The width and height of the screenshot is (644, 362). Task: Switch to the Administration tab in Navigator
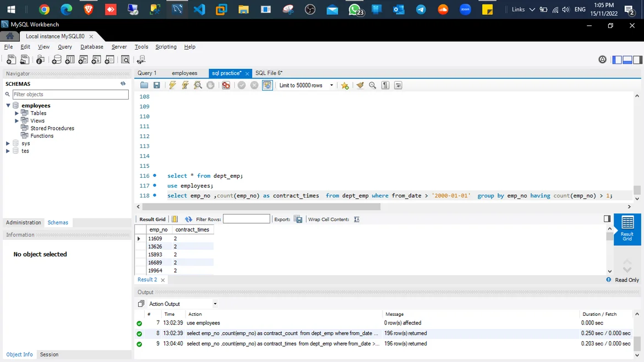coord(23,223)
